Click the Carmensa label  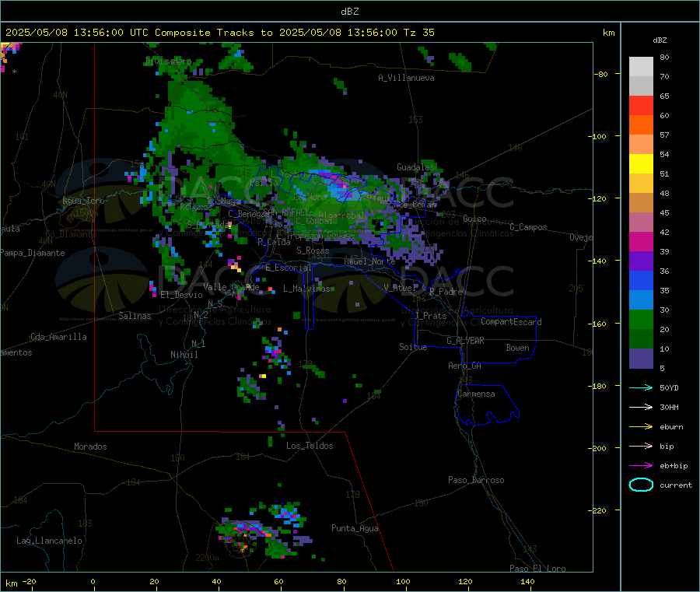tap(476, 394)
